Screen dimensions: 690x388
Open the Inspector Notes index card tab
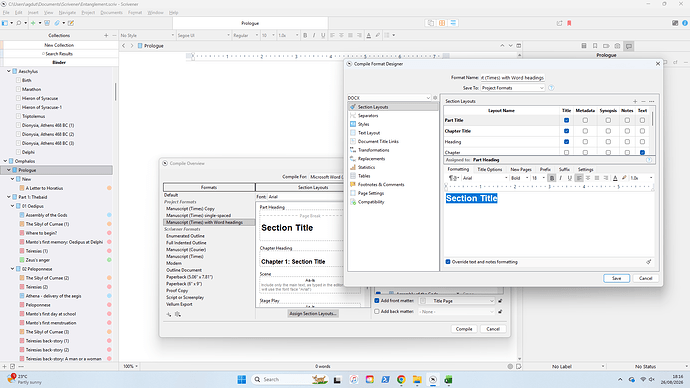pos(584,46)
